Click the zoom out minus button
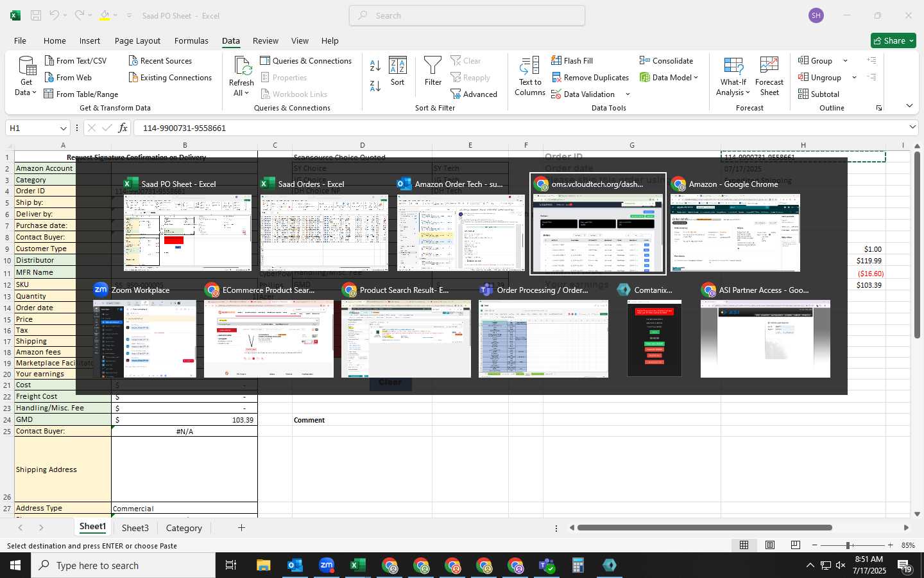 point(814,545)
